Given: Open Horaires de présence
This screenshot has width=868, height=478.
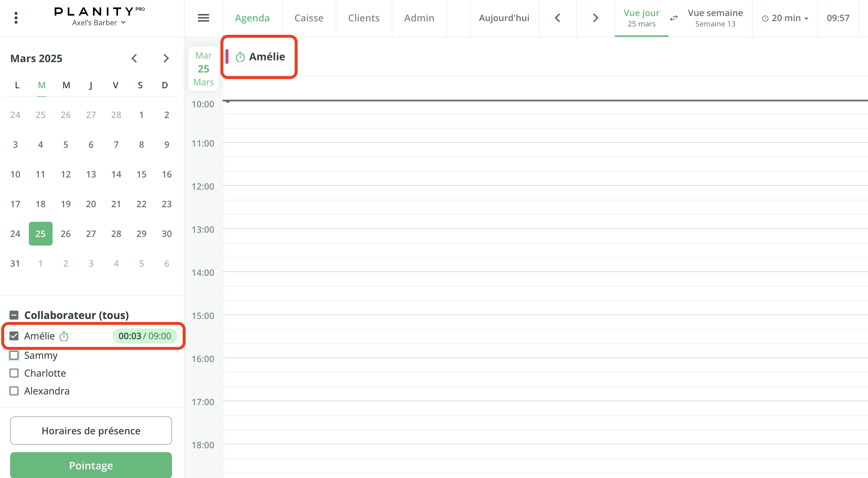Looking at the screenshot, I should (91, 430).
